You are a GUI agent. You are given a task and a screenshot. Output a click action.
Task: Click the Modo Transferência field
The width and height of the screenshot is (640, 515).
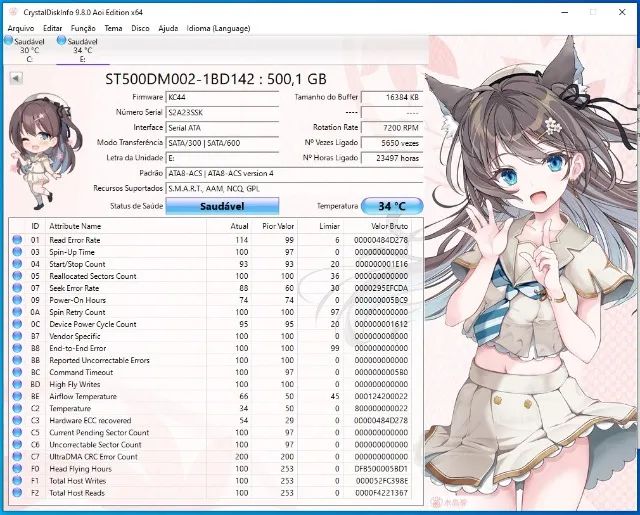point(222,143)
